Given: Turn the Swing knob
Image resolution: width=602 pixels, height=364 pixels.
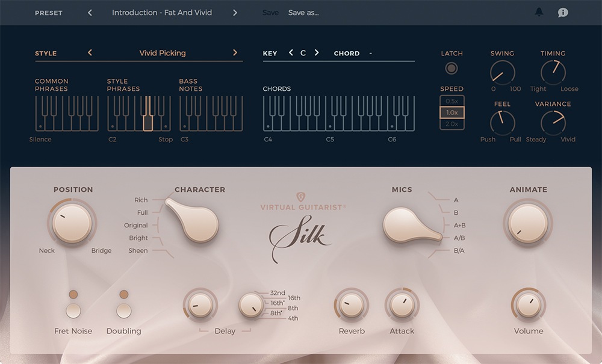Looking at the screenshot, I should (x=503, y=74).
